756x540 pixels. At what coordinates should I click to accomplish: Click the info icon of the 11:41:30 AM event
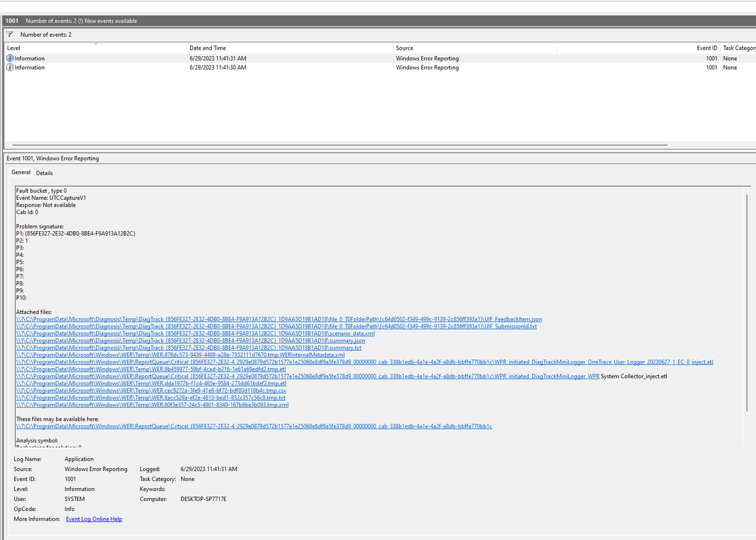[10, 67]
